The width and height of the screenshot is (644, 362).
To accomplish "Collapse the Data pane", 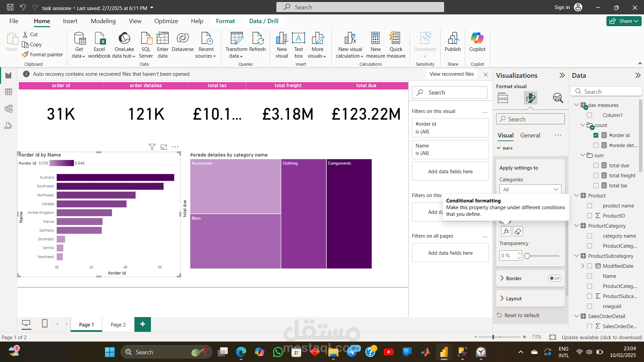I will tap(638, 75).
